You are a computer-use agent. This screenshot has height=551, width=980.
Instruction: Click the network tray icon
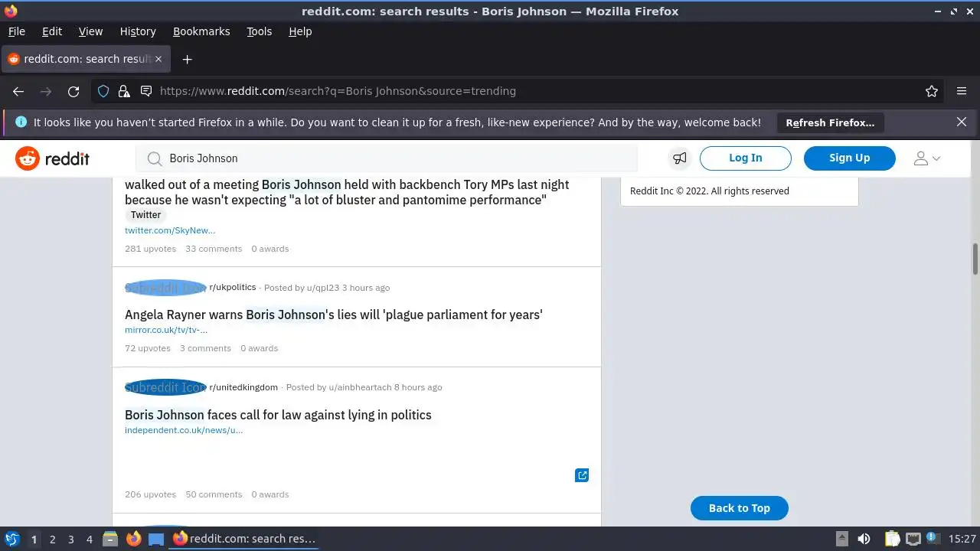click(x=913, y=539)
